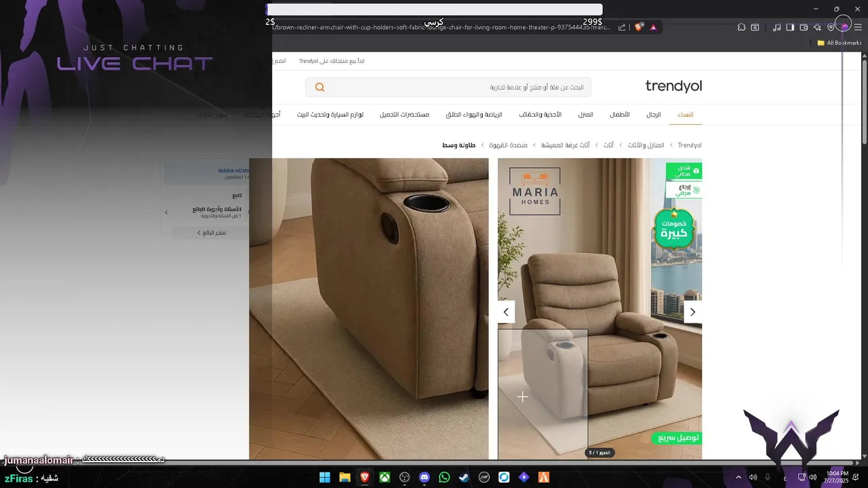This screenshot has height=488, width=868.
Task: Click the trendyol logo
Action: pyautogui.click(x=673, y=86)
